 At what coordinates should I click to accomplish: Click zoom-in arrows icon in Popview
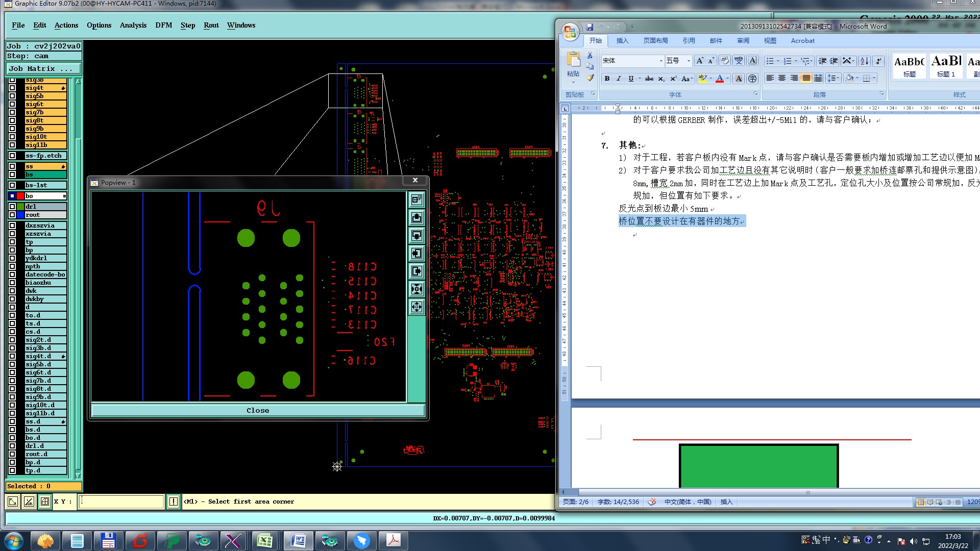(417, 289)
